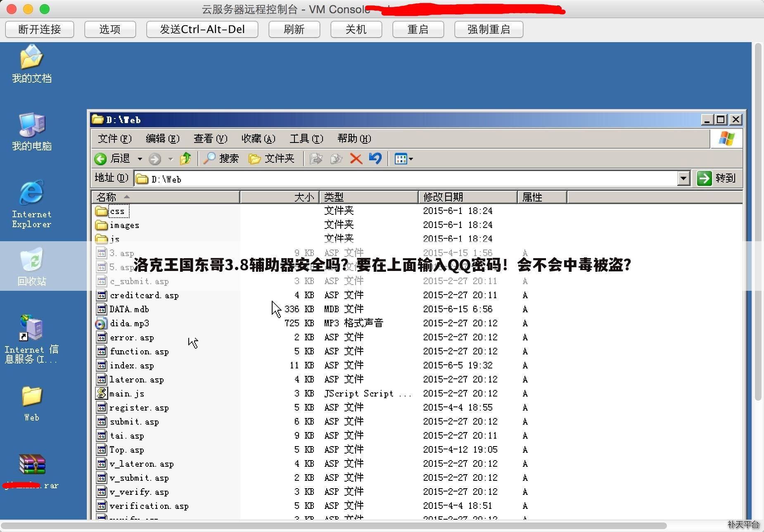
Task: Click the 搜索 search toolbar button
Action: tap(221, 158)
